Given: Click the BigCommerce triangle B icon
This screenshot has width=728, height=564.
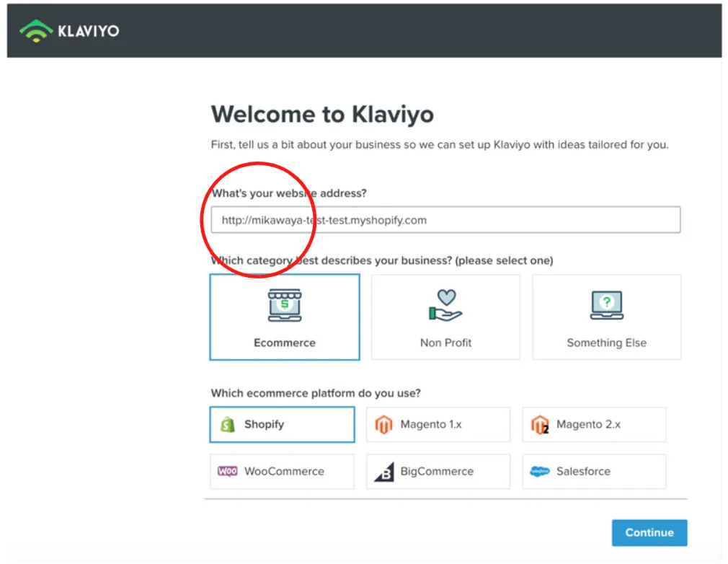Looking at the screenshot, I should [384, 472].
